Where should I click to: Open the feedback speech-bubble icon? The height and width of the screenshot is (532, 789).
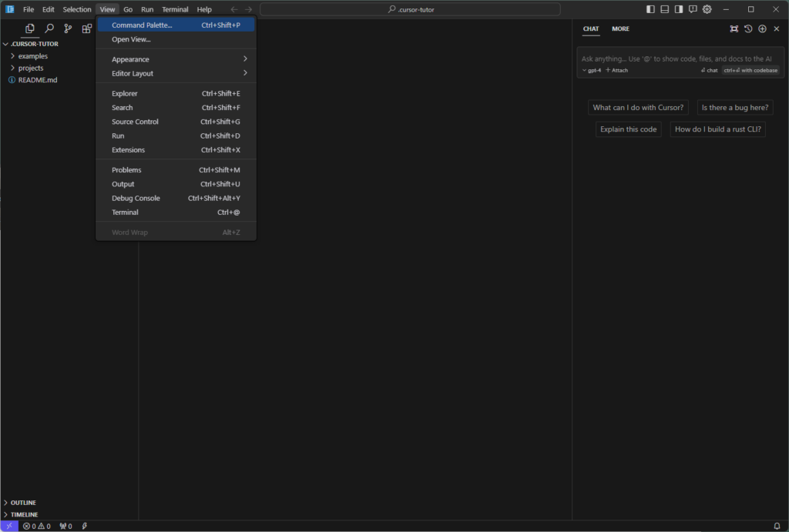[693, 9]
